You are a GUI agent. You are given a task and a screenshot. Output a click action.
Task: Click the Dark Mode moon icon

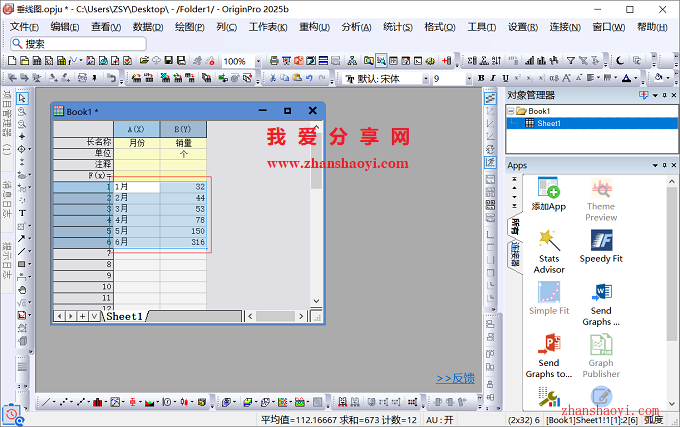pyautogui.click(x=620, y=61)
